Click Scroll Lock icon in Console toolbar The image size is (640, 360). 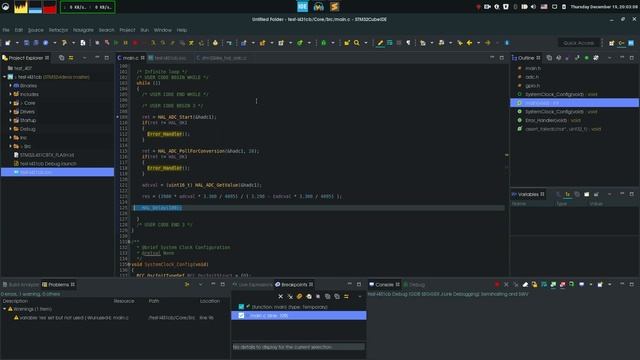[x=534, y=284]
